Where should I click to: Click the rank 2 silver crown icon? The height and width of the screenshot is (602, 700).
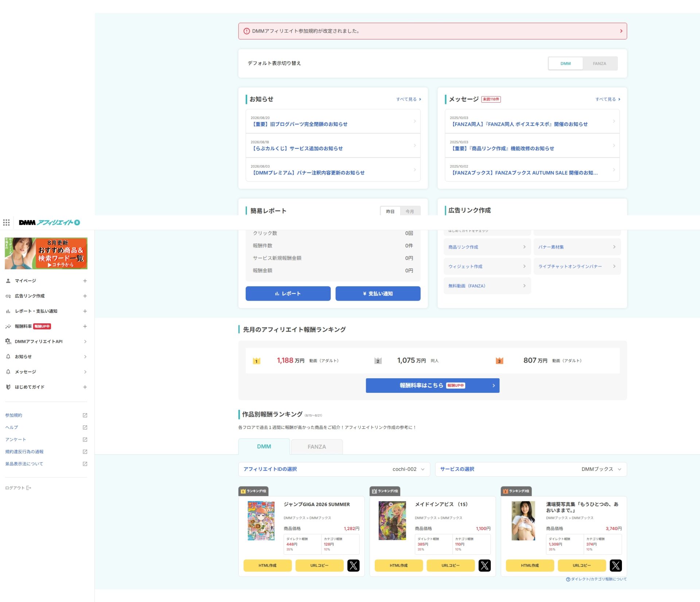point(378,361)
